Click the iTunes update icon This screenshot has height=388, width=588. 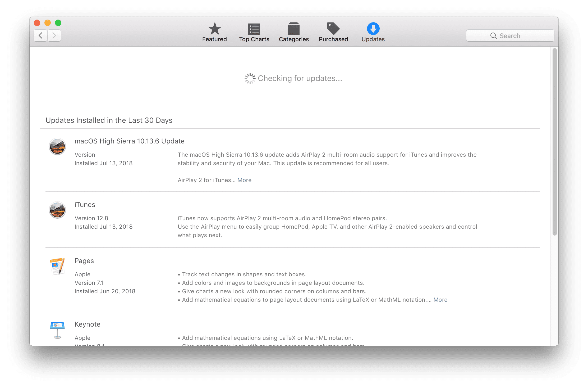coord(57,210)
